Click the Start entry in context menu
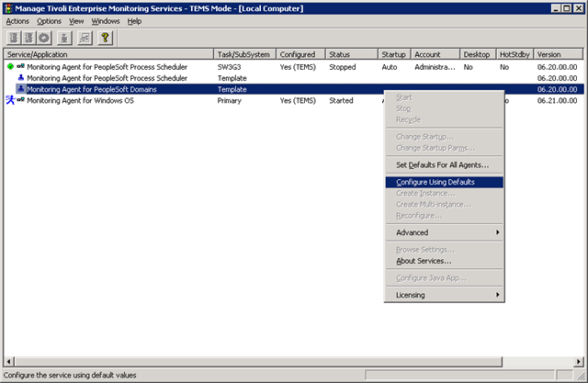588x383 pixels. pyautogui.click(x=445, y=97)
